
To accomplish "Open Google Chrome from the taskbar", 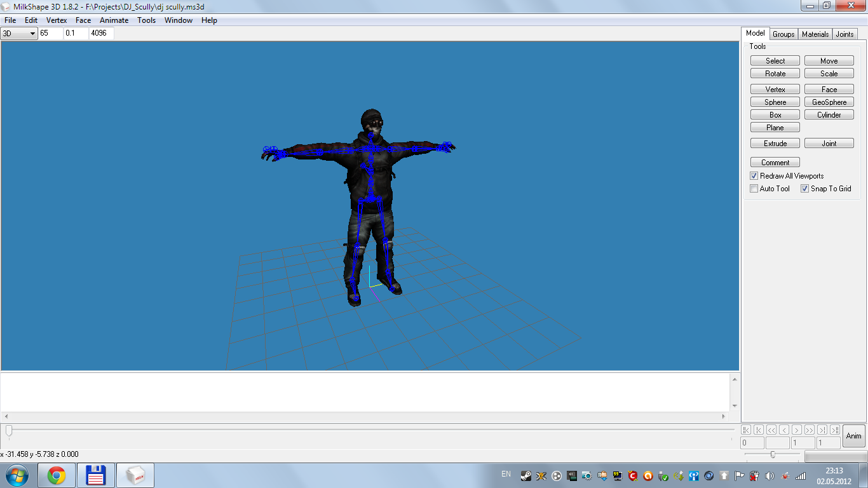I will coord(57,475).
